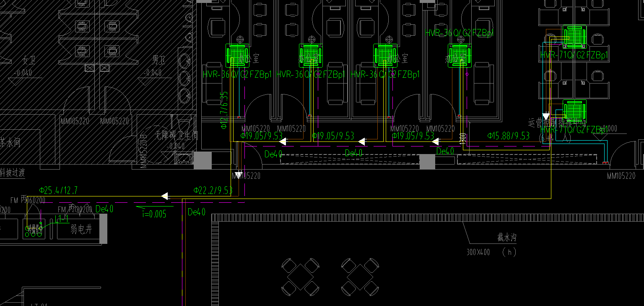
Task: Click the red marker ending the cyan pipes
Action: click(605, 162)
